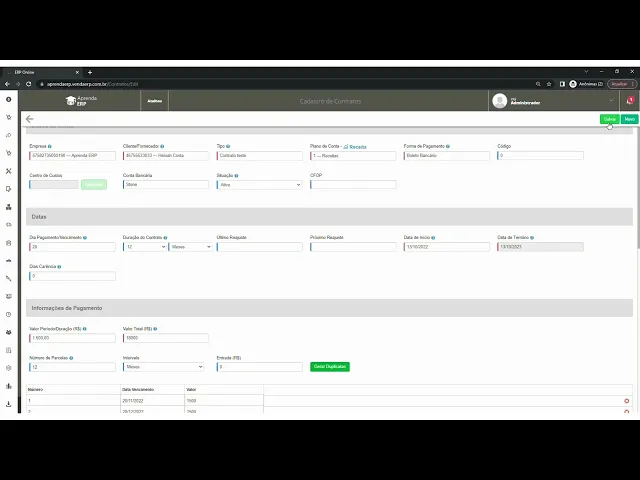Image resolution: width=640 pixels, height=480 pixels.
Task: Click the Tipo field with Contrato teste
Action: 260,156
